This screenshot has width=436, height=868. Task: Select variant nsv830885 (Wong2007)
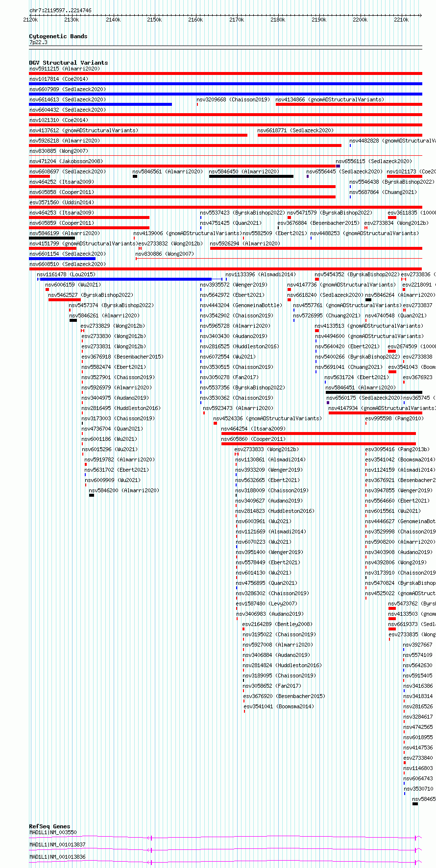(59, 151)
